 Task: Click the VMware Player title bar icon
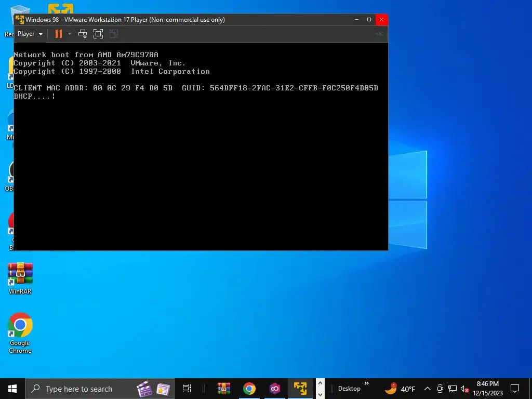pyautogui.click(x=20, y=20)
